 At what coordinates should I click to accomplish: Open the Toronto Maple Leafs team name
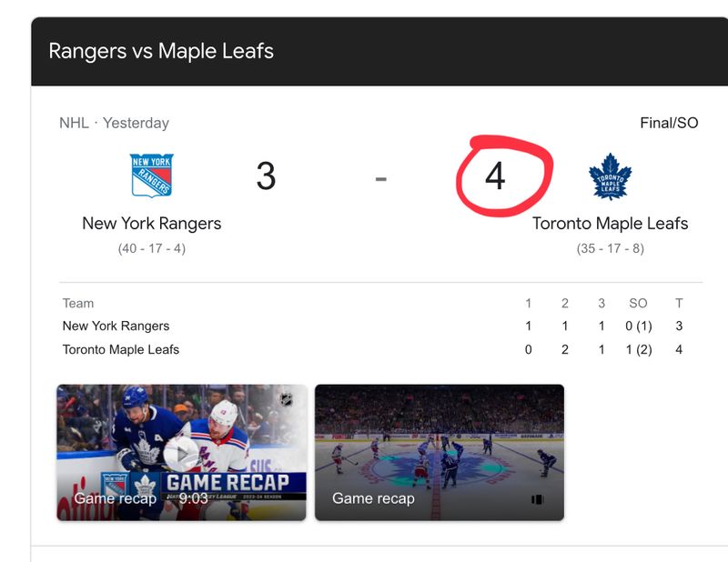pyautogui.click(x=610, y=223)
